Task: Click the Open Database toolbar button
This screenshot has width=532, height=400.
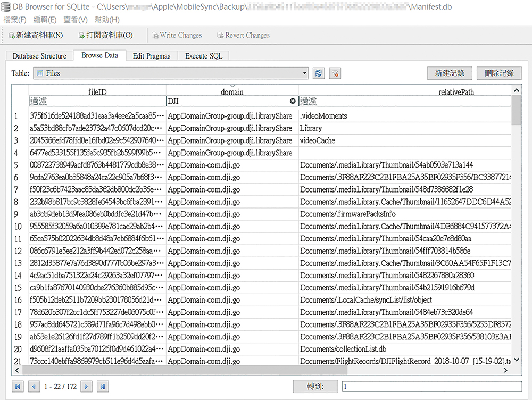Action: [x=106, y=35]
